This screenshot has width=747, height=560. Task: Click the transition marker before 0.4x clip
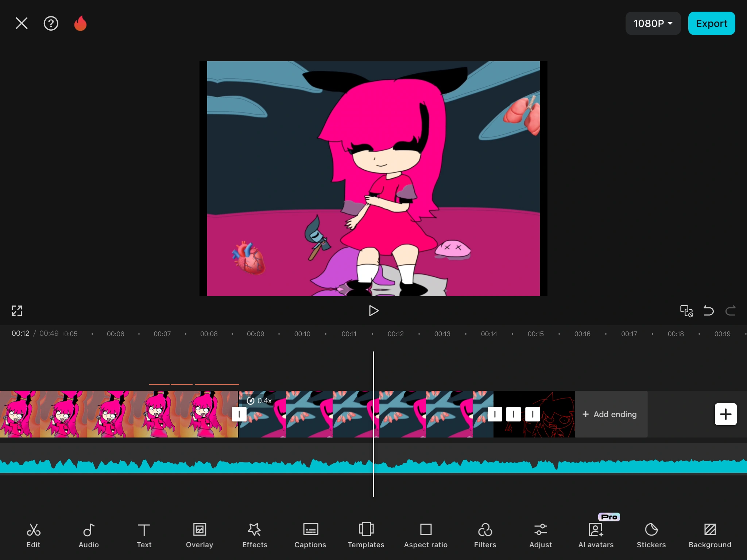pos(239,414)
